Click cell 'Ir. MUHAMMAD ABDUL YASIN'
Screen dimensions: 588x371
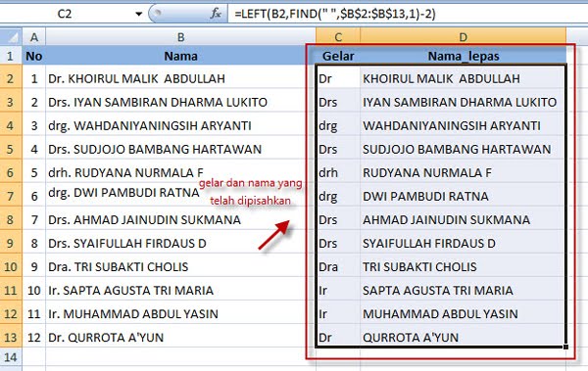click(x=180, y=313)
